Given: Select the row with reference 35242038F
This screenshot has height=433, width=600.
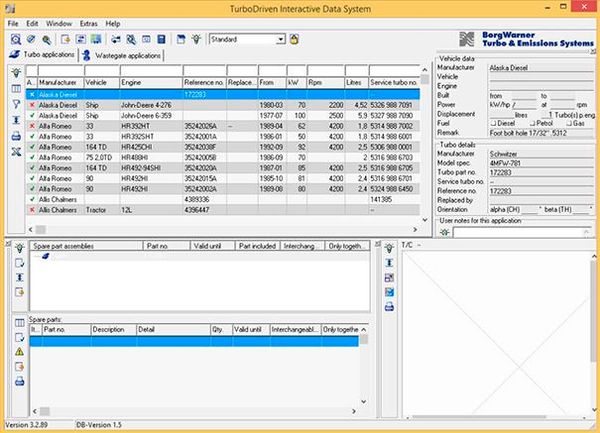Looking at the screenshot, I should [223, 147].
